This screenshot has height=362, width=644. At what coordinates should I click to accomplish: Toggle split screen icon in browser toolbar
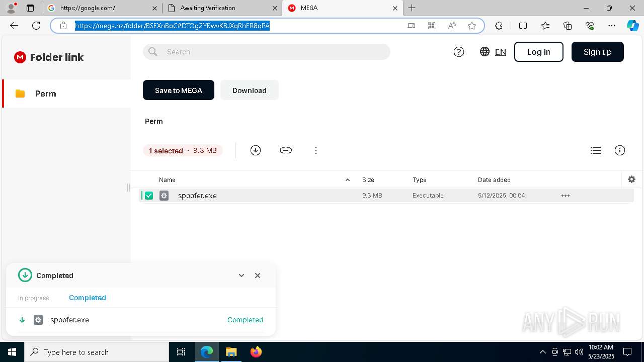point(523,26)
